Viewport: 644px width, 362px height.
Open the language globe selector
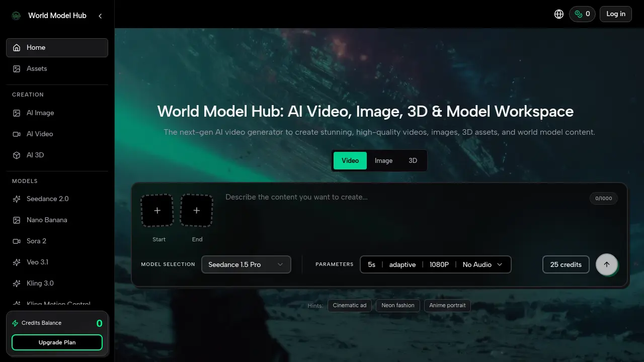(x=559, y=14)
